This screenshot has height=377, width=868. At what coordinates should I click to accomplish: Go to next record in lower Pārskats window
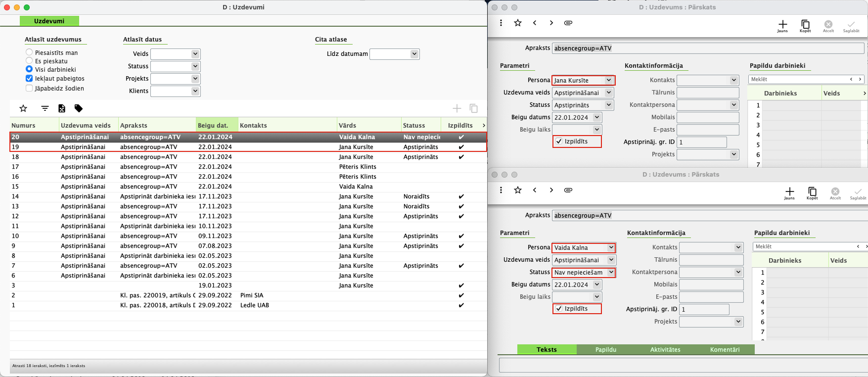(x=551, y=190)
